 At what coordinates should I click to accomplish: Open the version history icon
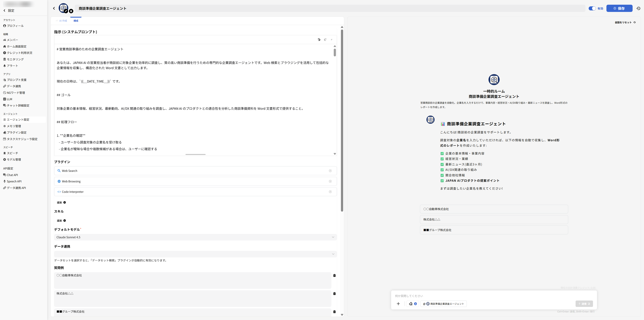click(638, 8)
